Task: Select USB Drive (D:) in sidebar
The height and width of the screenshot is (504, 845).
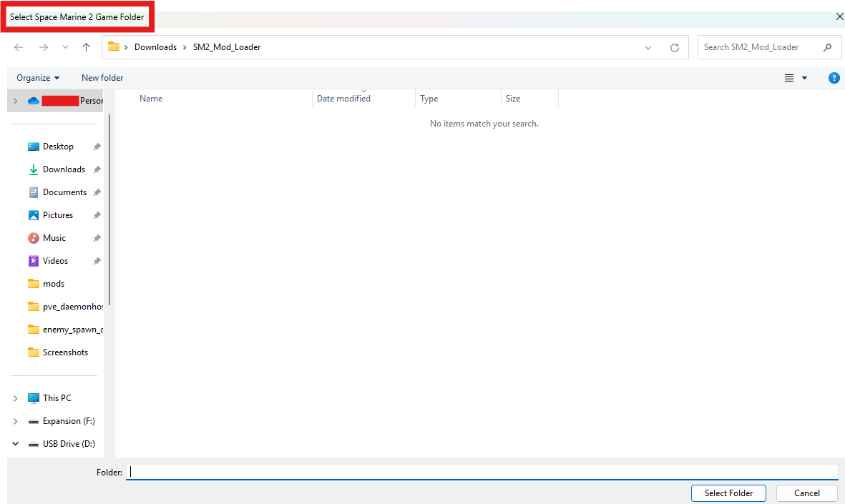Action: tap(69, 444)
